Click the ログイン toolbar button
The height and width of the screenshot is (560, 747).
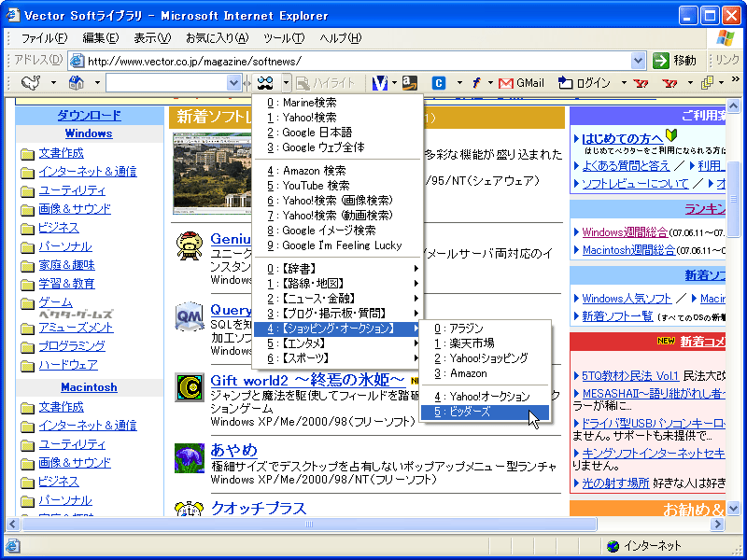click(585, 83)
